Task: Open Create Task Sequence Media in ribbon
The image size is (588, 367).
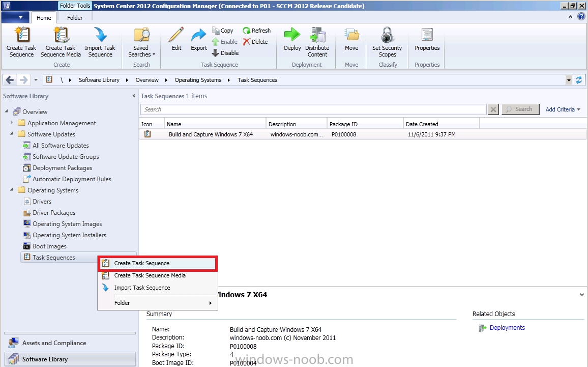Action: 61,42
